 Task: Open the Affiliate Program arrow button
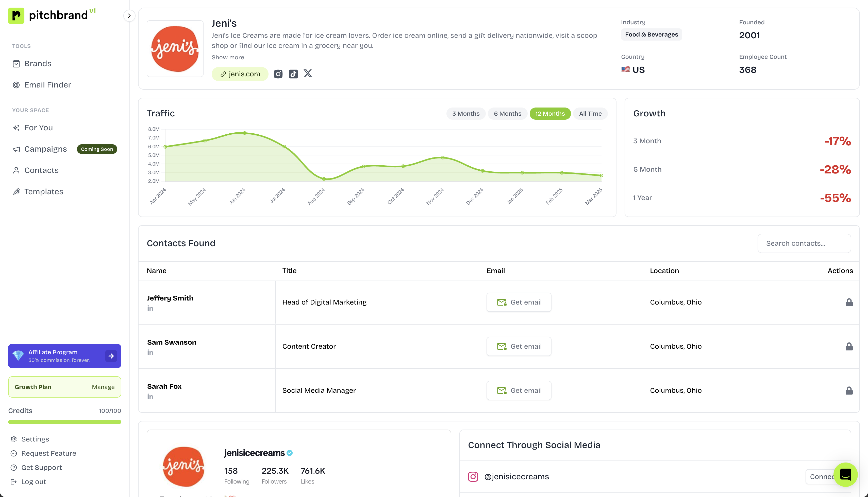[x=111, y=356]
